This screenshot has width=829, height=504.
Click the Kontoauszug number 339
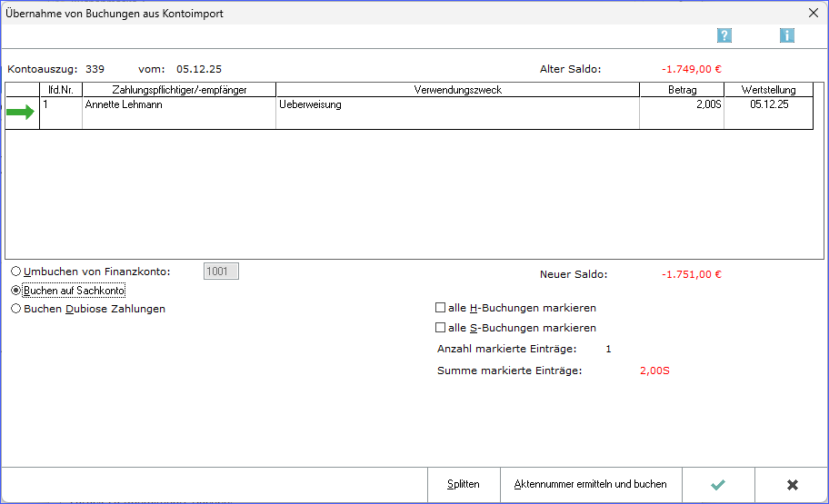click(95, 69)
